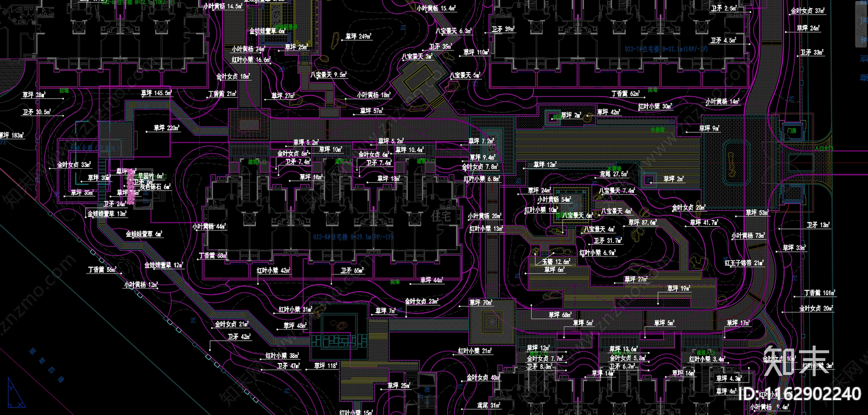This screenshot has height=415, width=868.
Task: Pick the '草坪 35㎡' annotation
Action: 82,193
